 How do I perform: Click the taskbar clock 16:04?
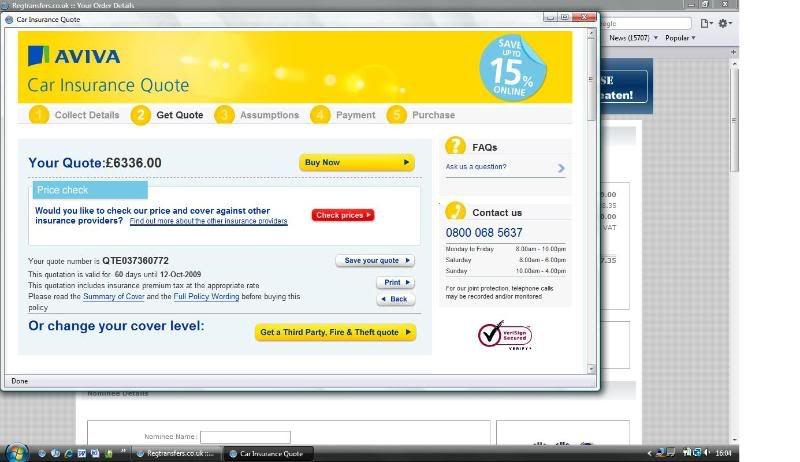click(723, 453)
